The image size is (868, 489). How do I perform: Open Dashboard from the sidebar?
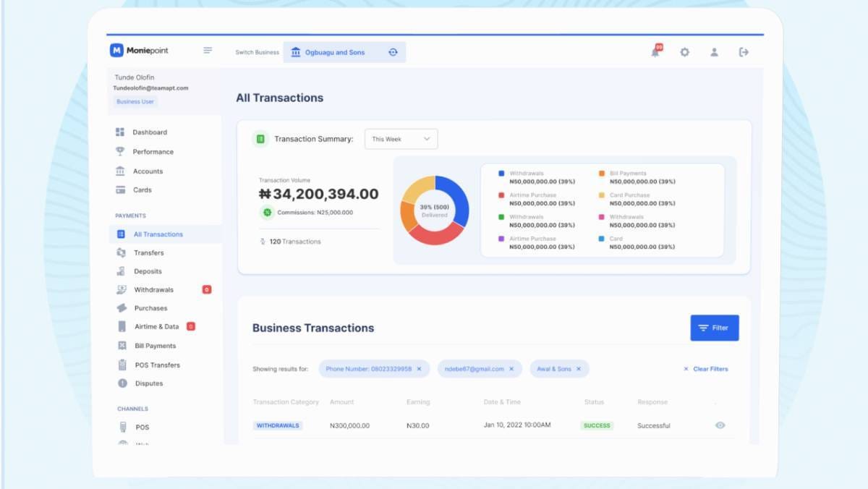click(x=149, y=132)
